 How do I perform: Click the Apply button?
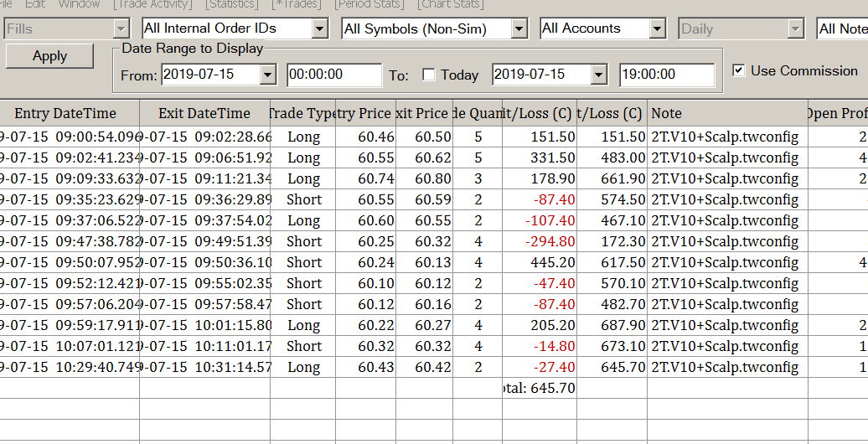click(x=49, y=56)
